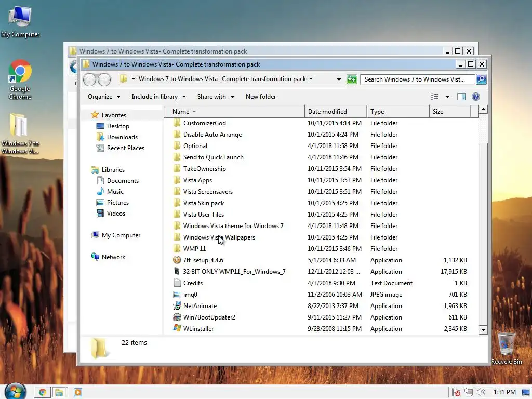Open the Include in library dropdown
532x399 pixels.
[x=158, y=97]
